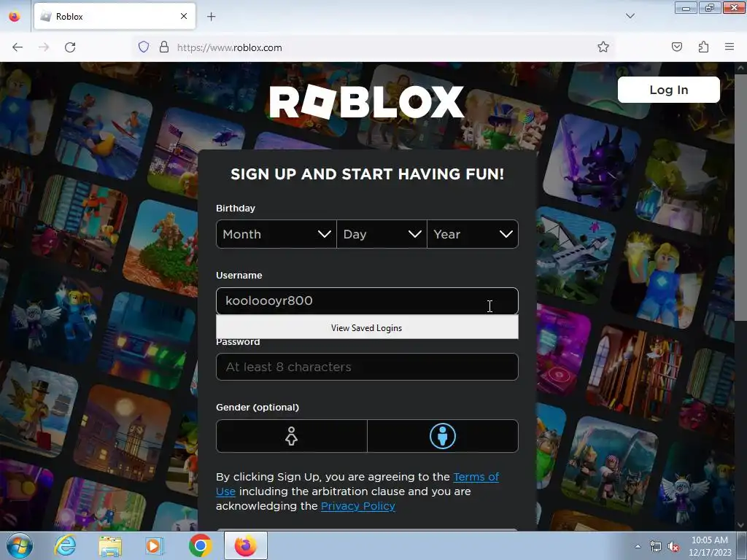The image size is (747, 560).
Task: Click the purple dragon game thumbnail
Action: click(592, 161)
